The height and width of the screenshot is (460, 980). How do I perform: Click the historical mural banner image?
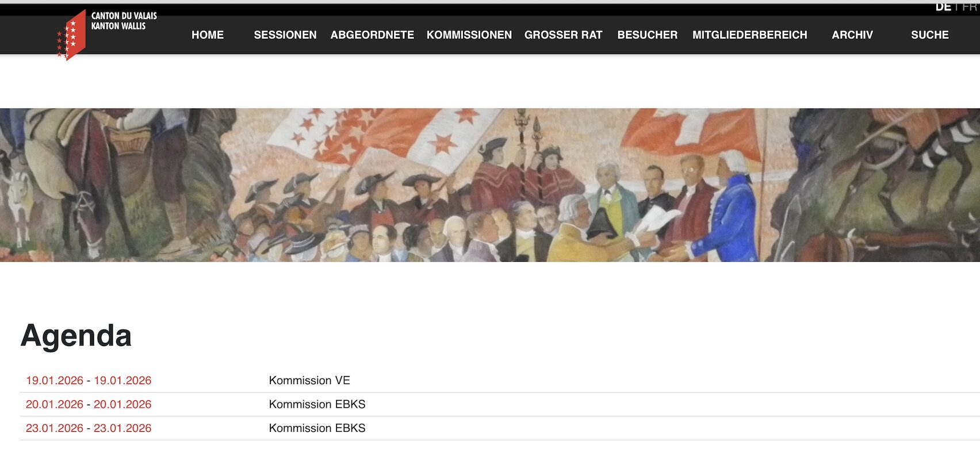click(x=490, y=185)
